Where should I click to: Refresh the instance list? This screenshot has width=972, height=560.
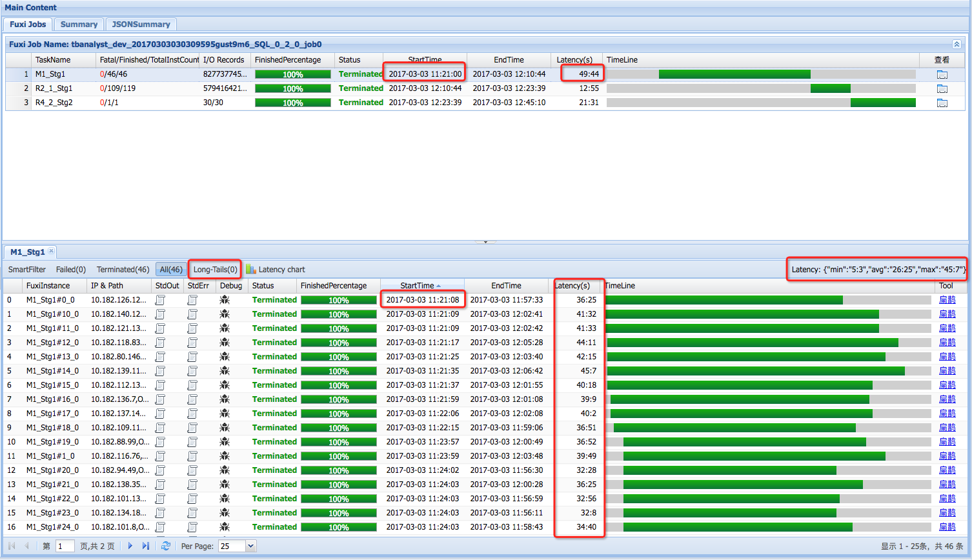tap(167, 545)
